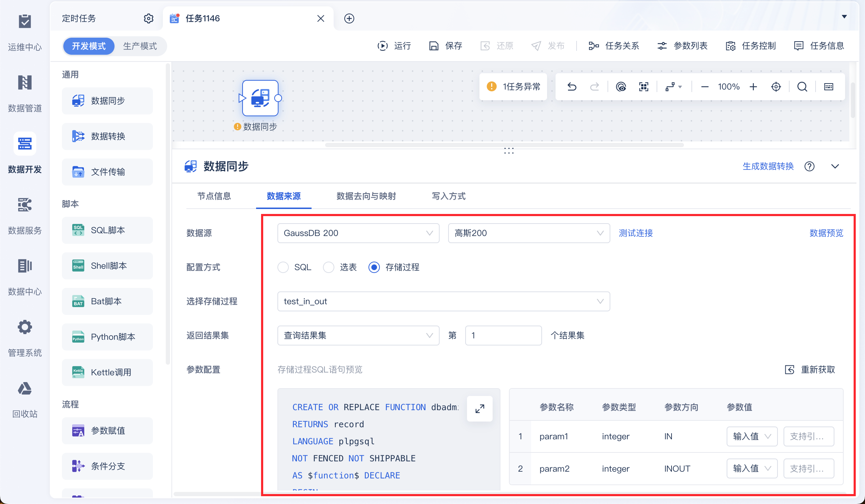This screenshot has width=865, height=504.
Task: Open the 查询结果集 dropdown
Action: coord(358,336)
